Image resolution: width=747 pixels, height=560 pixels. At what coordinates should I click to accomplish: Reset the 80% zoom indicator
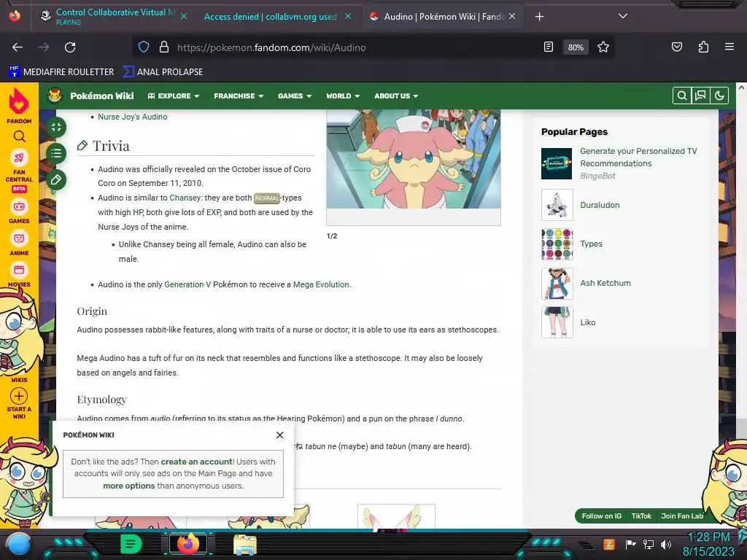(576, 47)
